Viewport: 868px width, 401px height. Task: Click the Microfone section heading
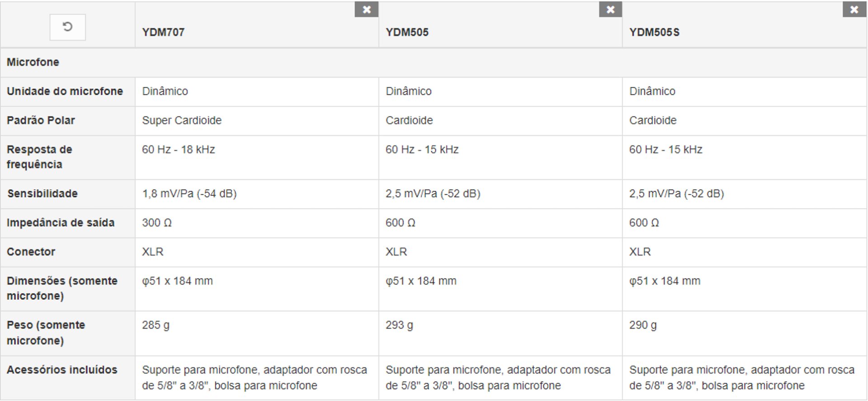click(x=33, y=62)
